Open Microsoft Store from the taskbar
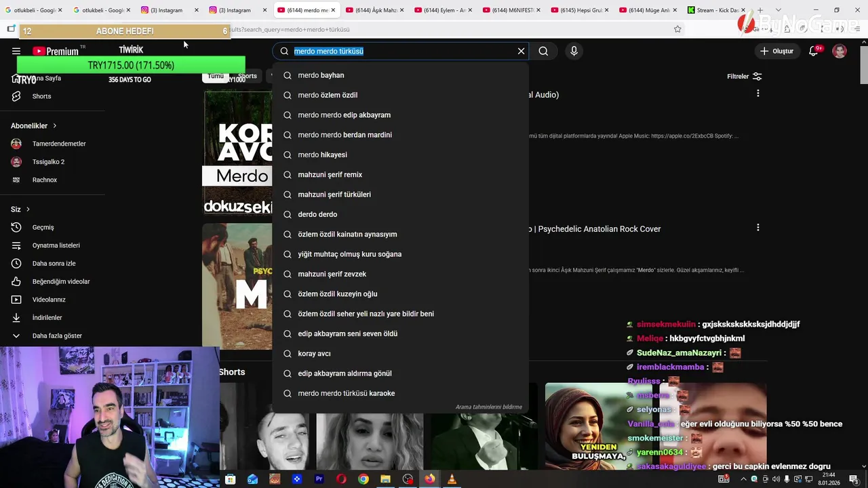Screen dimensions: 868x488 pos(231,479)
